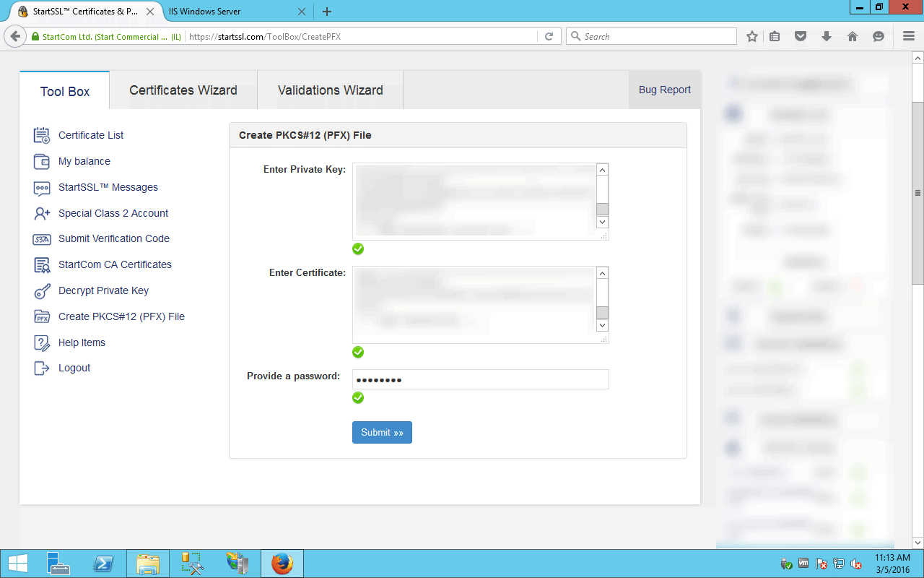Click the Private Key scrollbar thumb
This screenshot has width=924, height=578.
pyautogui.click(x=603, y=210)
